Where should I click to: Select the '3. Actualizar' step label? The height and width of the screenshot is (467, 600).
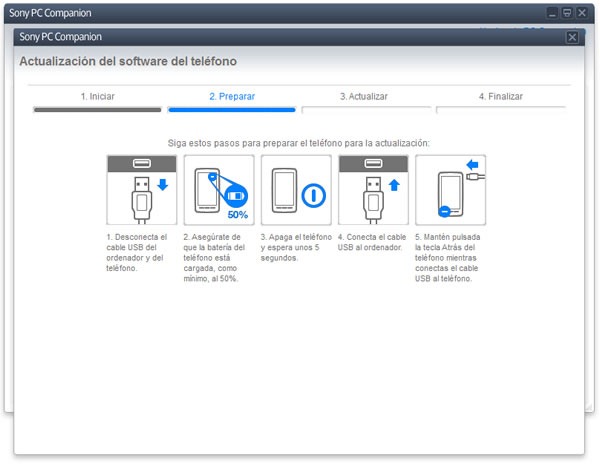[x=364, y=96]
